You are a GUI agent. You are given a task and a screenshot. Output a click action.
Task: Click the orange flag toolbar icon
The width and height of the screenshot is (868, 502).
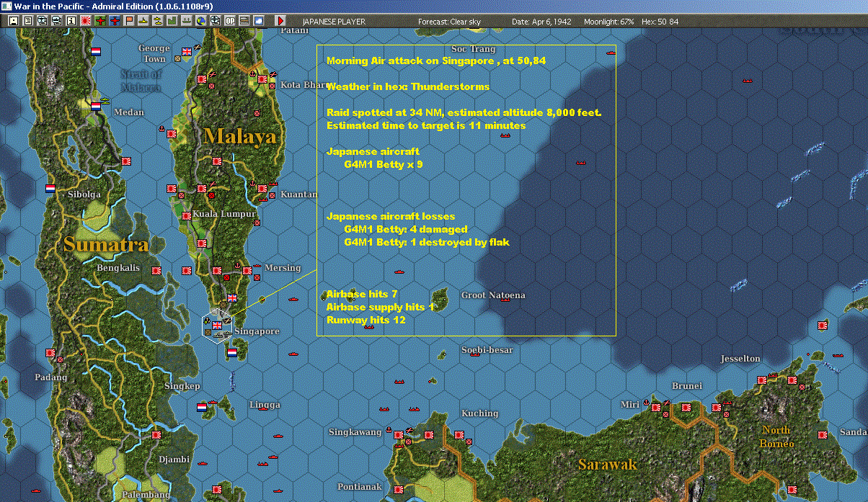coord(129,22)
